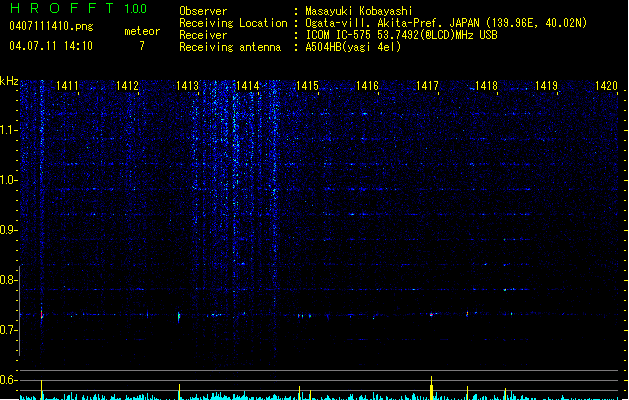
Task: Click the 1411 time axis marker
Action: [x=67, y=85]
